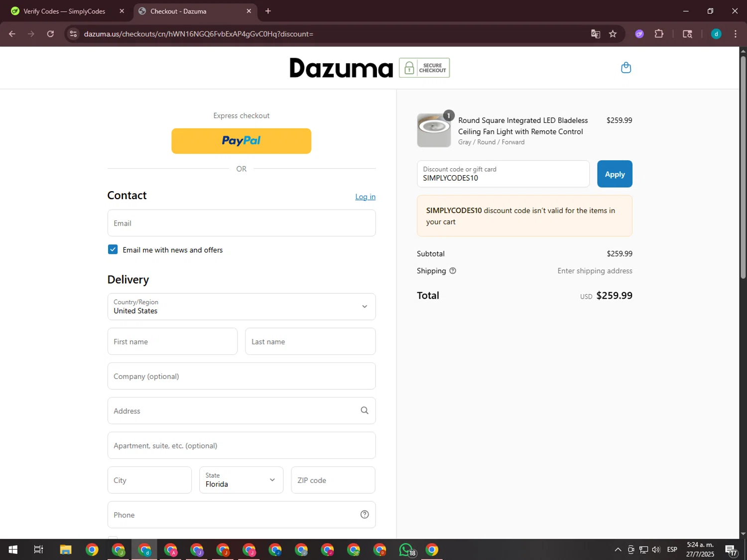Click the First name field

pyautogui.click(x=172, y=341)
